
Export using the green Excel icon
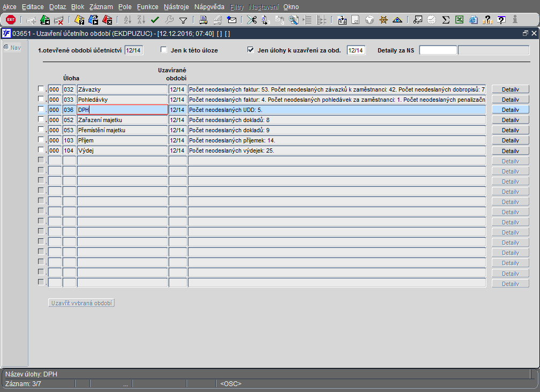pyautogui.click(x=459, y=20)
